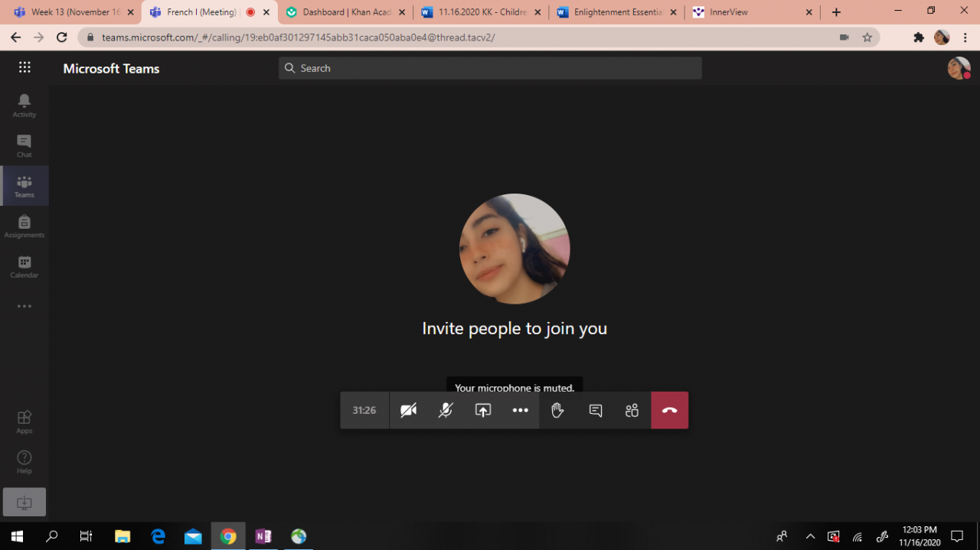
Task: Close the Khan Academy Dashboard tab
Action: 402,12
